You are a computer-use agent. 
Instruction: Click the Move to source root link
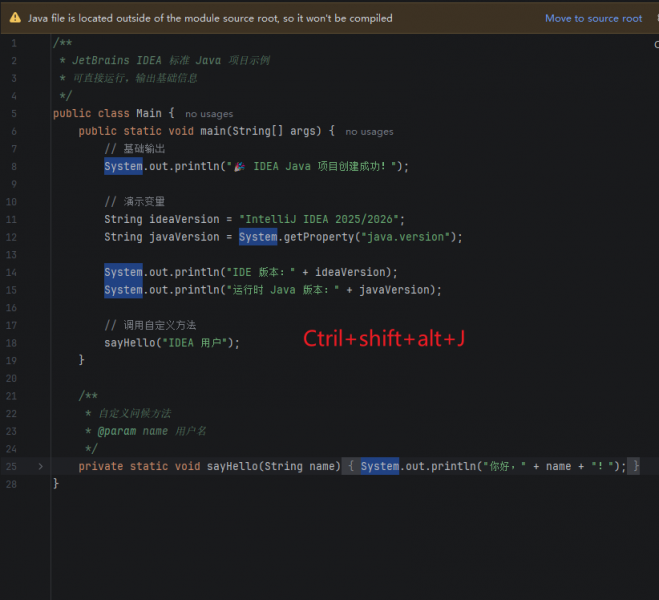593,18
